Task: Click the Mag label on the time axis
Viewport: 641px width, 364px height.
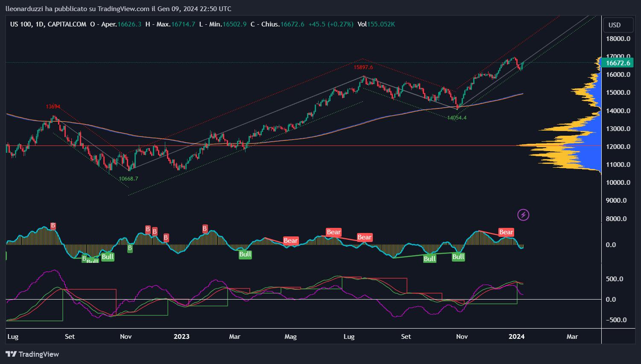Action: [x=290, y=337]
